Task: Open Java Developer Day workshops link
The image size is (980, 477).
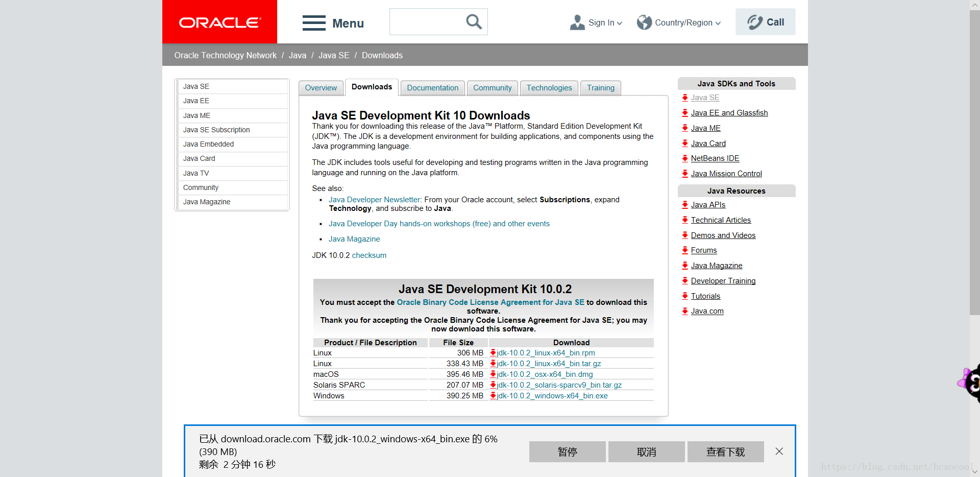Action: point(439,224)
